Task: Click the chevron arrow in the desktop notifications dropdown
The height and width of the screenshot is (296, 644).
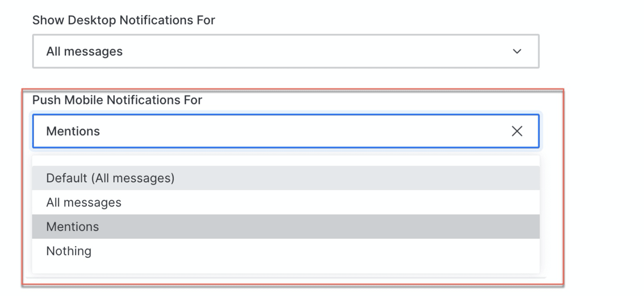Action: pos(517,52)
